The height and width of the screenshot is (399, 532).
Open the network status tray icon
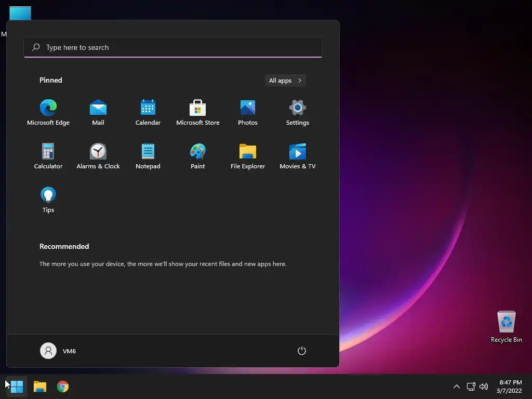471,387
